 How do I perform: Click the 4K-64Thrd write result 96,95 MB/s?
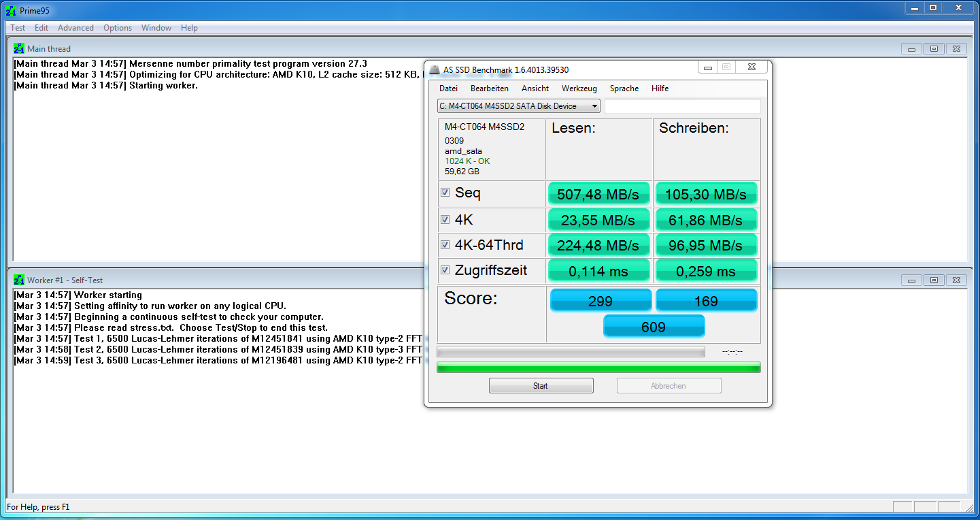(x=706, y=245)
